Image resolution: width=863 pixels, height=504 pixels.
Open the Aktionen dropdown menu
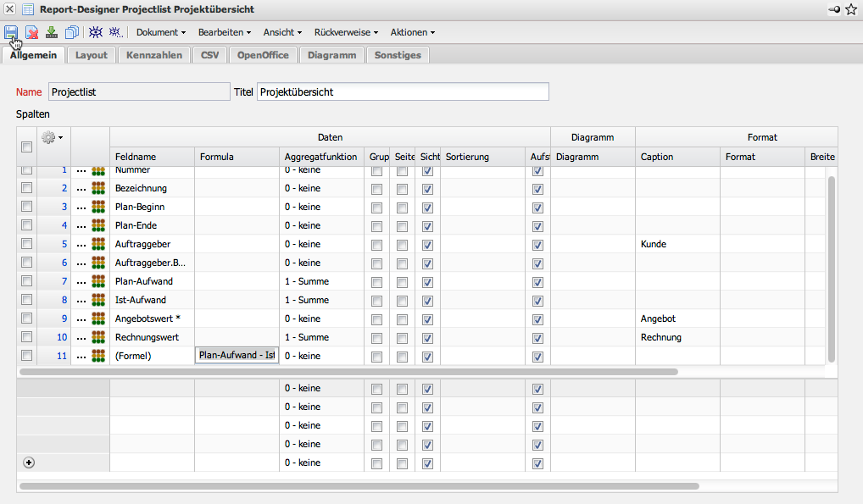412,32
